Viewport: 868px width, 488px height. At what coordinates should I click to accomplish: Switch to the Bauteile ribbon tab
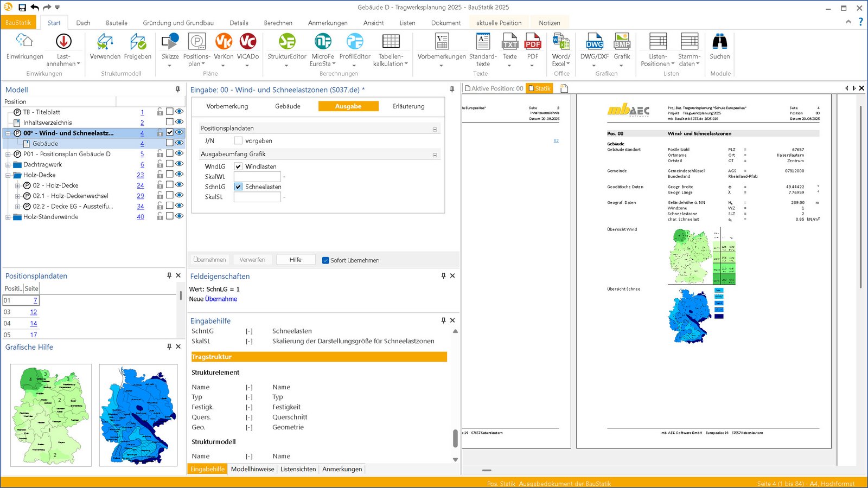tap(117, 23)
